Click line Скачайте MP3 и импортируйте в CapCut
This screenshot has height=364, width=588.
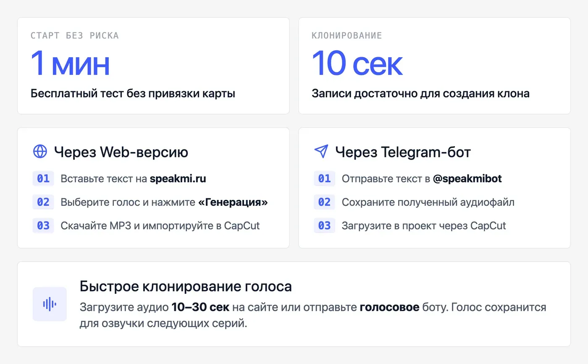tap(160, 226)
